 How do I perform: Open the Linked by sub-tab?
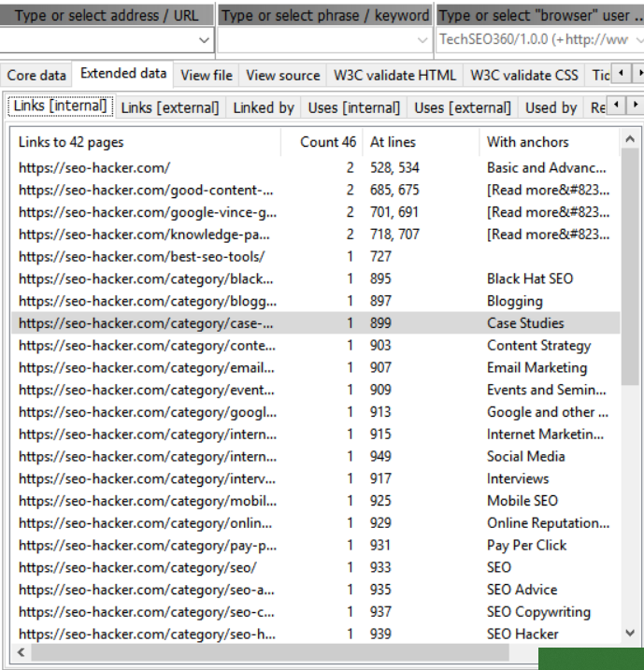(264, 107)
